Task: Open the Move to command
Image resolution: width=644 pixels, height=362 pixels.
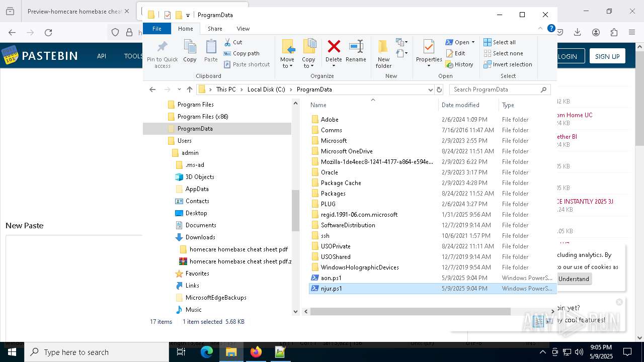Action: pyautogui.click(x=288, y=53)
